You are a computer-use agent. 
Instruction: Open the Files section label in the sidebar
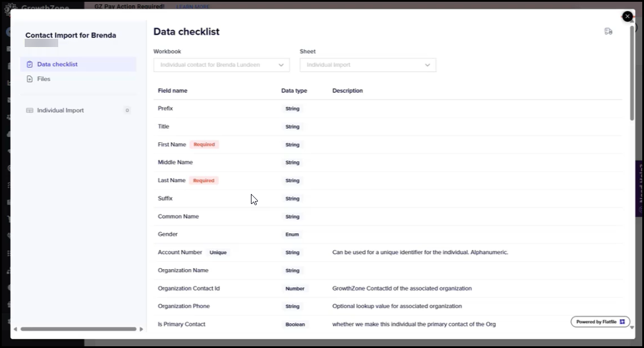pos(43,79)
